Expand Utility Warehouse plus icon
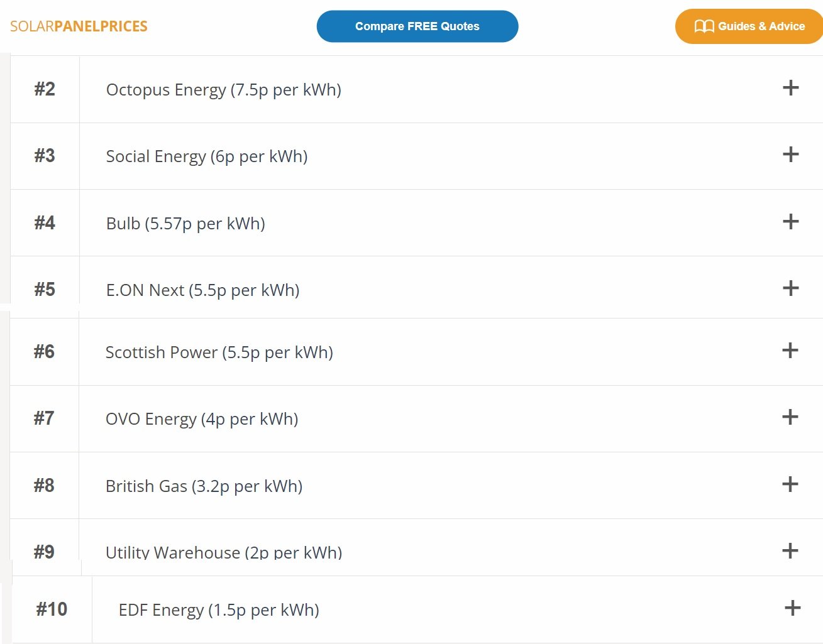 tap(790, 551)
